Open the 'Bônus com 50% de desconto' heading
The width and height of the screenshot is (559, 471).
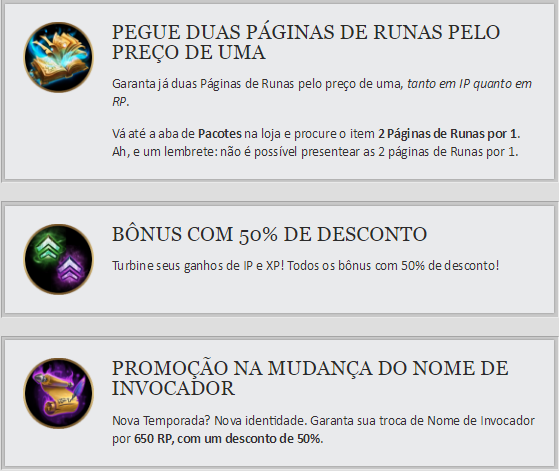[270, 234]
